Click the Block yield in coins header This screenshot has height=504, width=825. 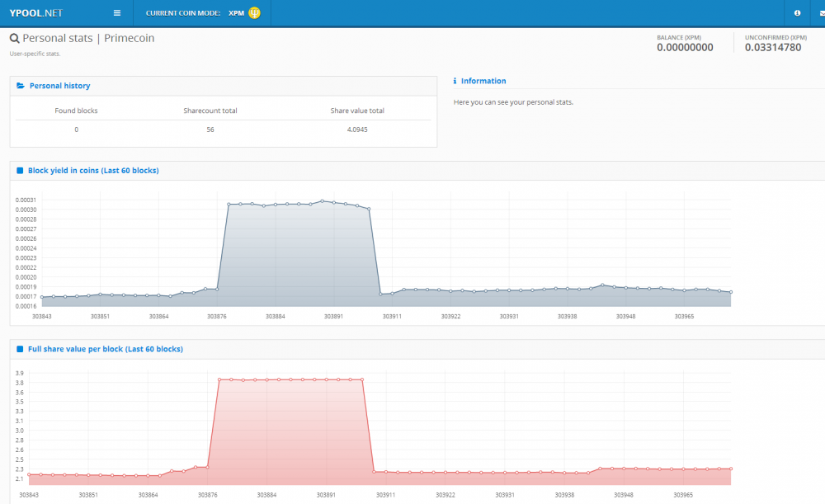click(93, 171)
